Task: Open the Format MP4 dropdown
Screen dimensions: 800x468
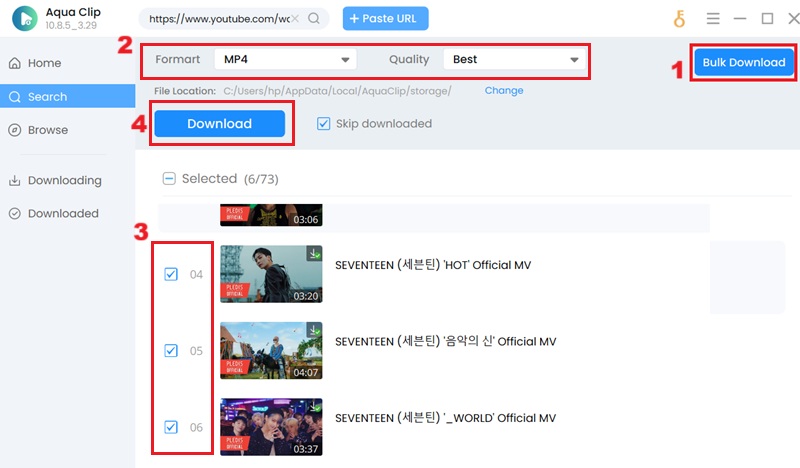Action: 286,60
